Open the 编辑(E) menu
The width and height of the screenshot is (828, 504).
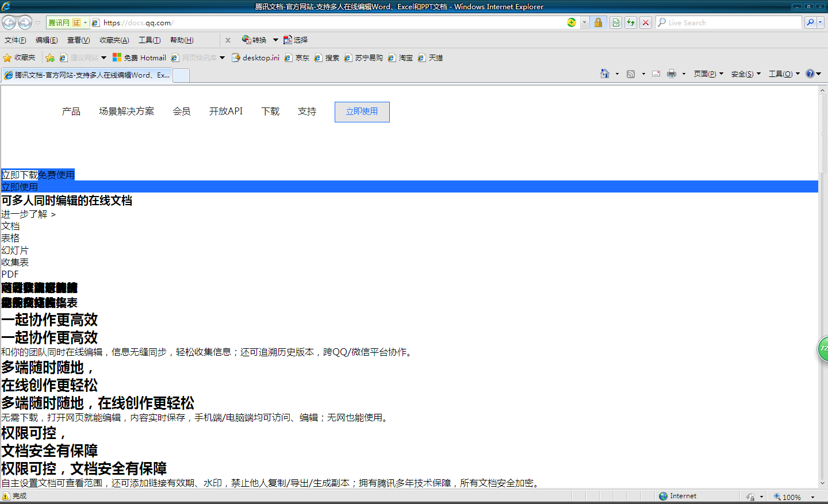(x=47, y=40)
